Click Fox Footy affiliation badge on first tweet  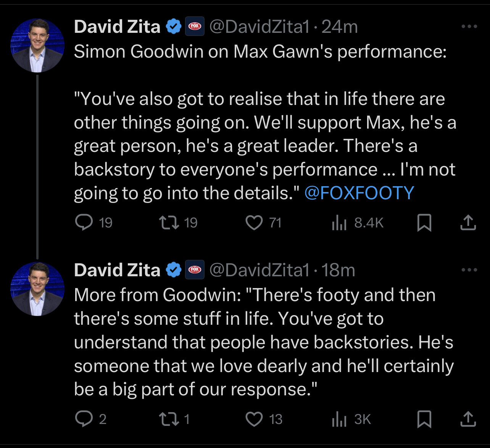(195, 27)
